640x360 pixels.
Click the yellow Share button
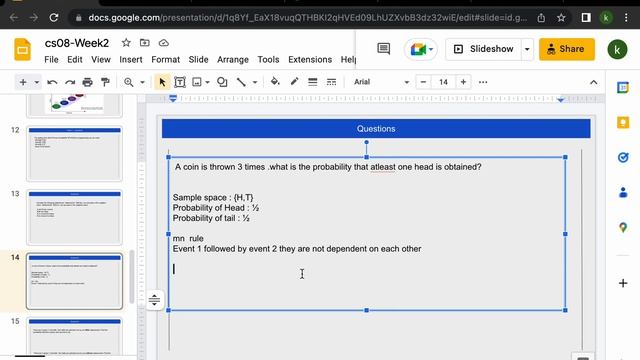click(567, 49)
